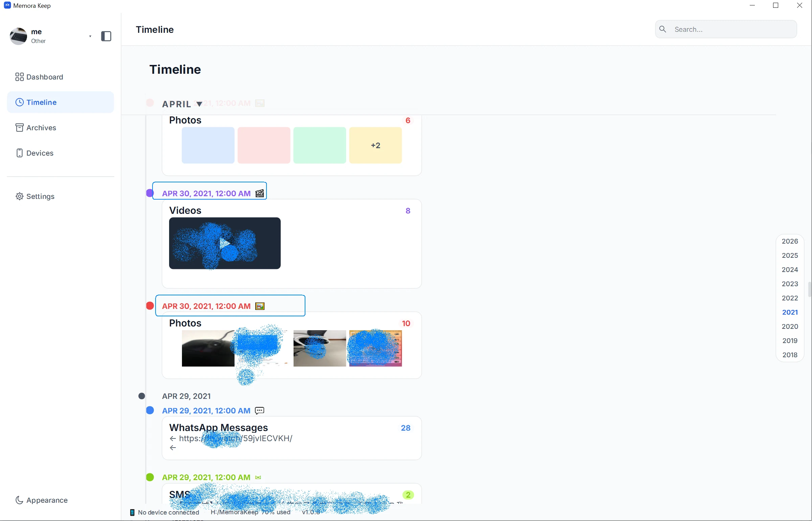Image resolution: width=812 pixels, height=521 pixels.
Task: Select Timeline in the sidebar
Action: click(60, 102)
